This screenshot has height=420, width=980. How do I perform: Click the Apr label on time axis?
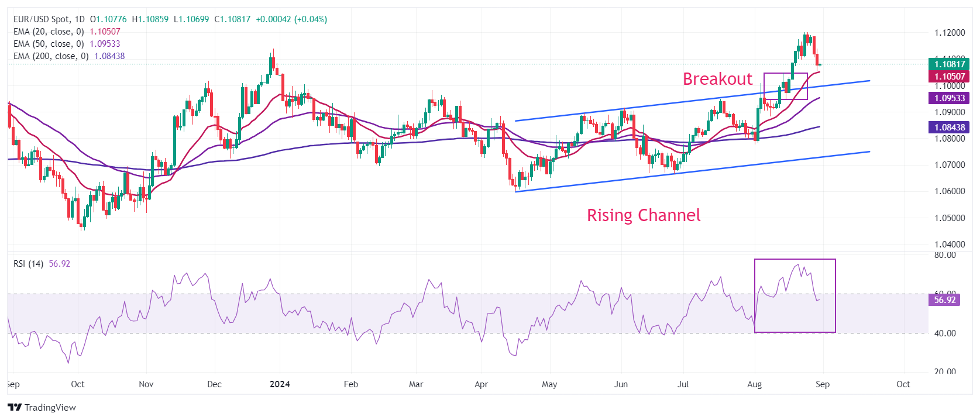(x=481, y=384)
